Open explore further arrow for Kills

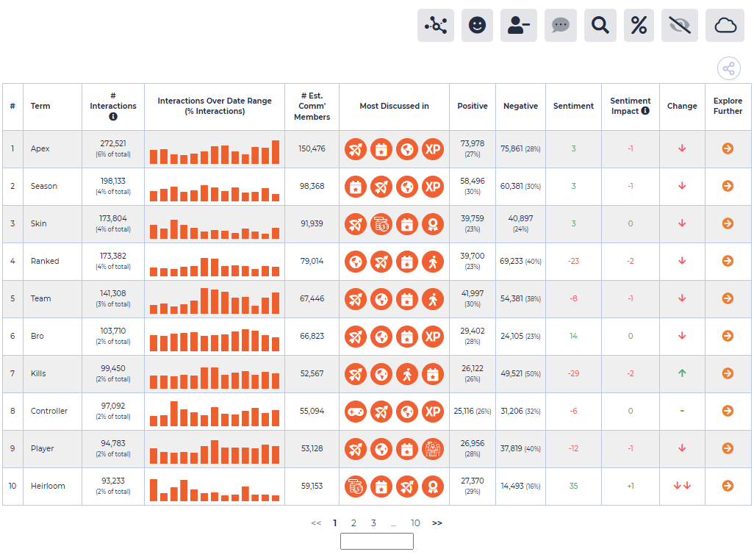(728, 373)
